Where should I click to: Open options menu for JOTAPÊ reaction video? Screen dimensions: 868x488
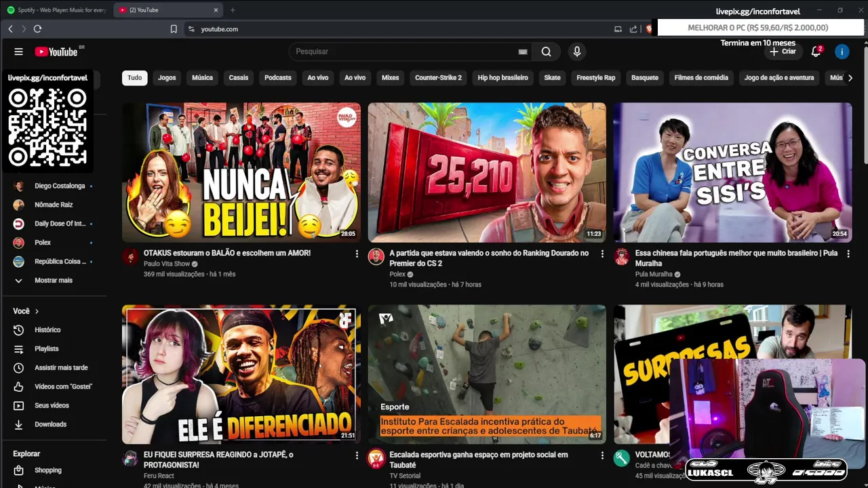(357, 455)
